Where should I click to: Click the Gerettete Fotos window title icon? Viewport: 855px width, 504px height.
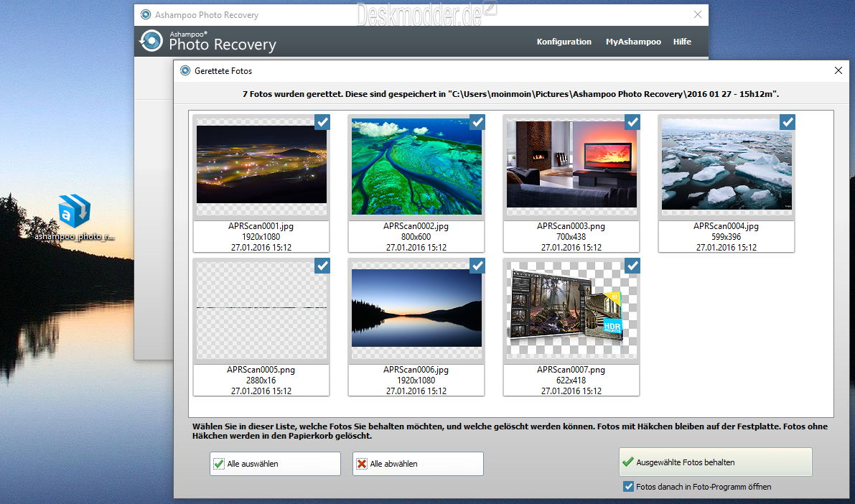pyautogui.click(x=185, y=70)
